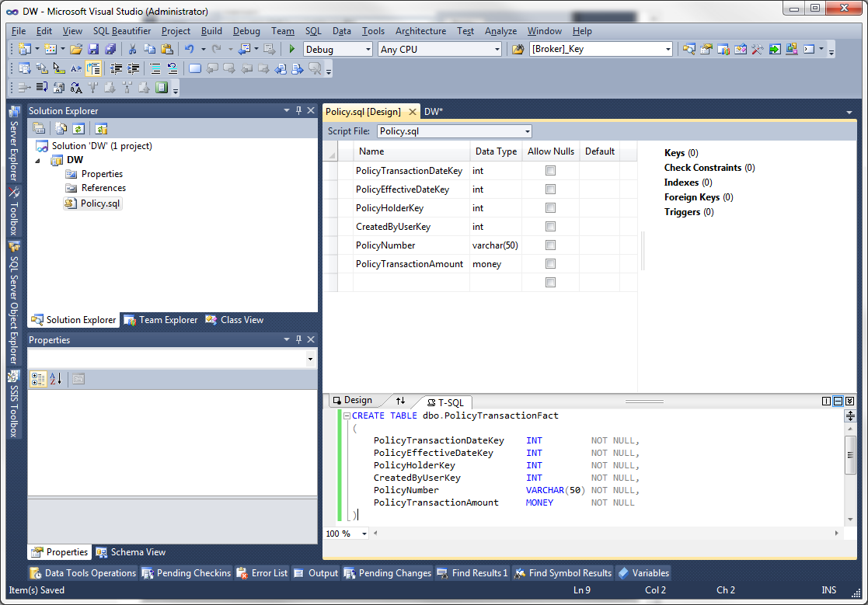This screenshot has width=868, height=605.
Task: Toggle Allow Nulls checkbox in empty row
Action: (x=550, y=282)
